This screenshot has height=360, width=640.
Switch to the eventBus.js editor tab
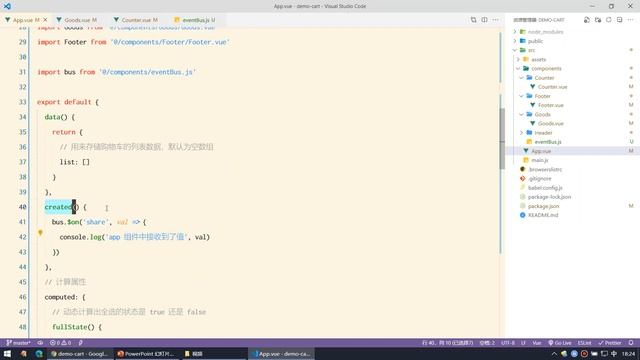[195, 20]
